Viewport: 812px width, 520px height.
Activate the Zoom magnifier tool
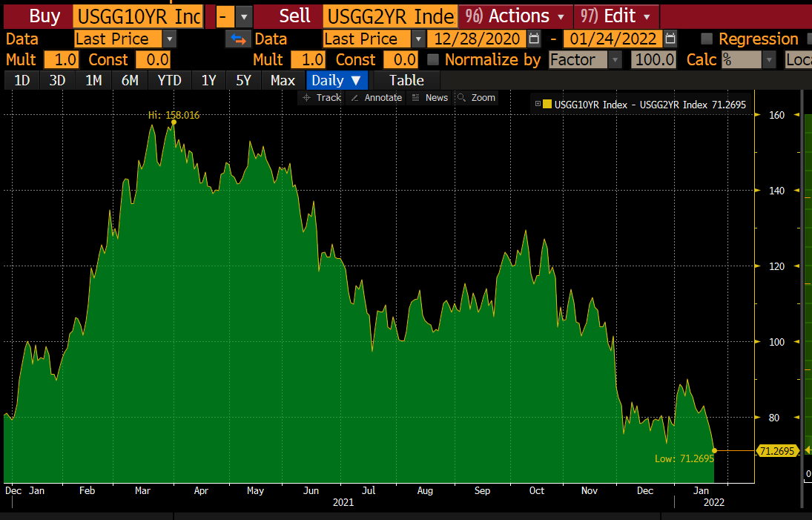point(476,97)
